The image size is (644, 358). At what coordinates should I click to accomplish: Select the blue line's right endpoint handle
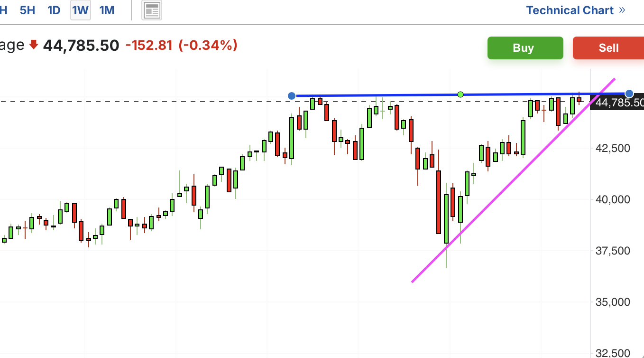tap(629, 94)
